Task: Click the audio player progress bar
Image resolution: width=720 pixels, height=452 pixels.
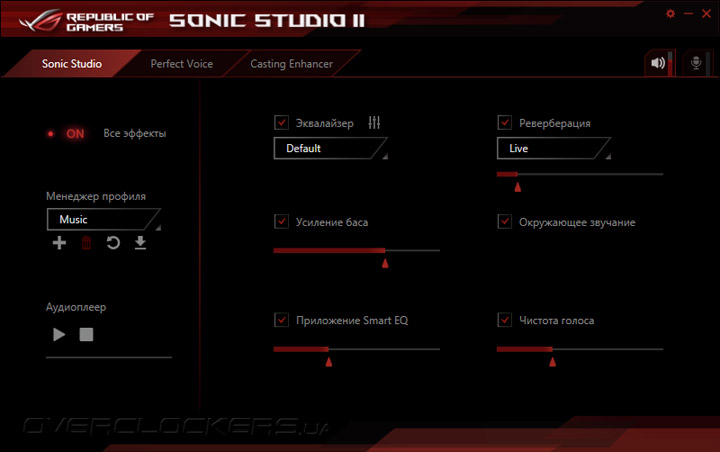Action: click(109, 357)
